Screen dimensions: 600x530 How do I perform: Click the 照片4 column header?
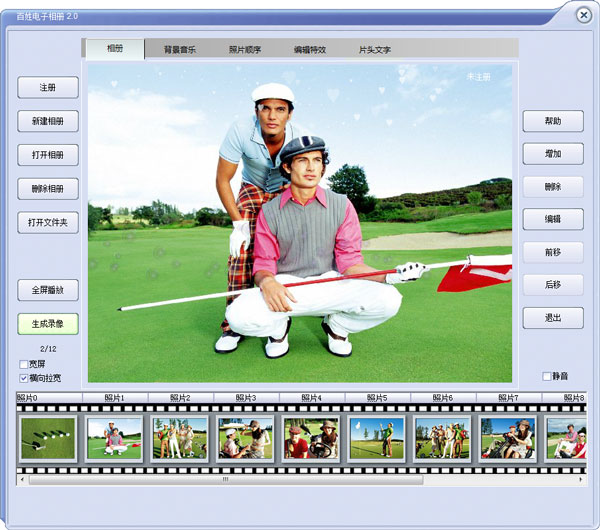(312, 398)
